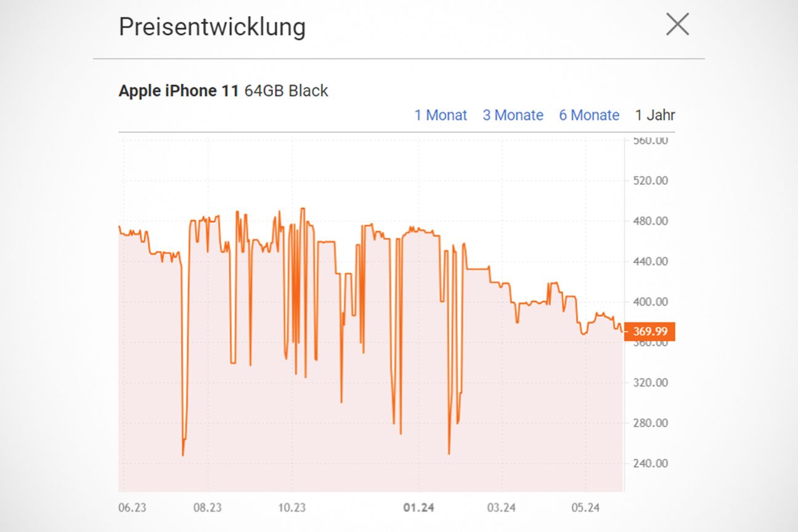Switch to the 1 Monat view

(441, 115)
